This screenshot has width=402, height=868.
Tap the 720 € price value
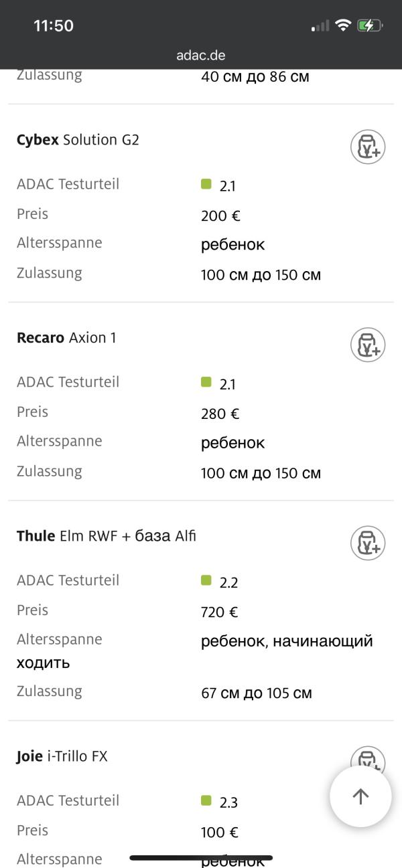(x=220, y=612)
